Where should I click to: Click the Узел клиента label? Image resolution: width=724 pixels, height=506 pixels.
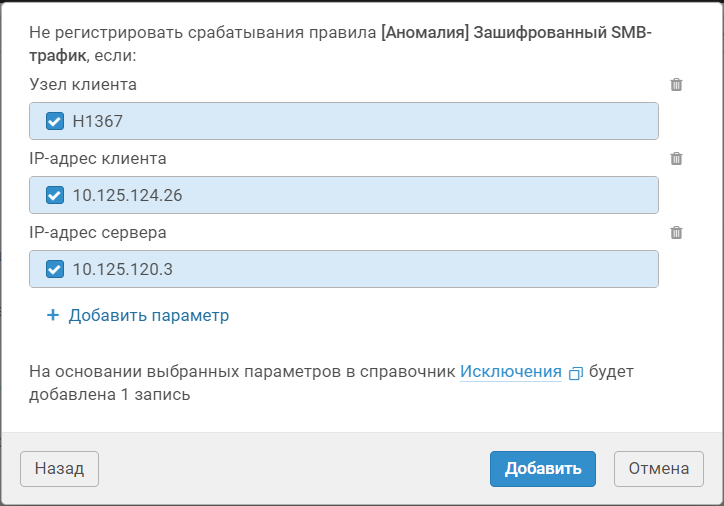(83, 85)
